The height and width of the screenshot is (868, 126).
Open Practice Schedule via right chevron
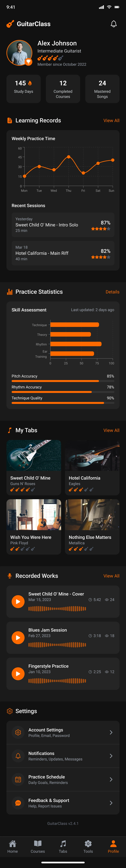(111, 779)
